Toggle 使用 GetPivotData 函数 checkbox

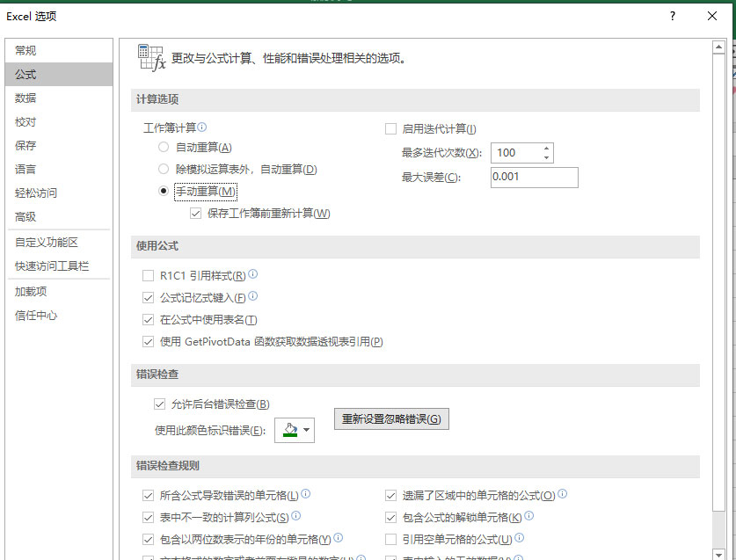point(148,342)
